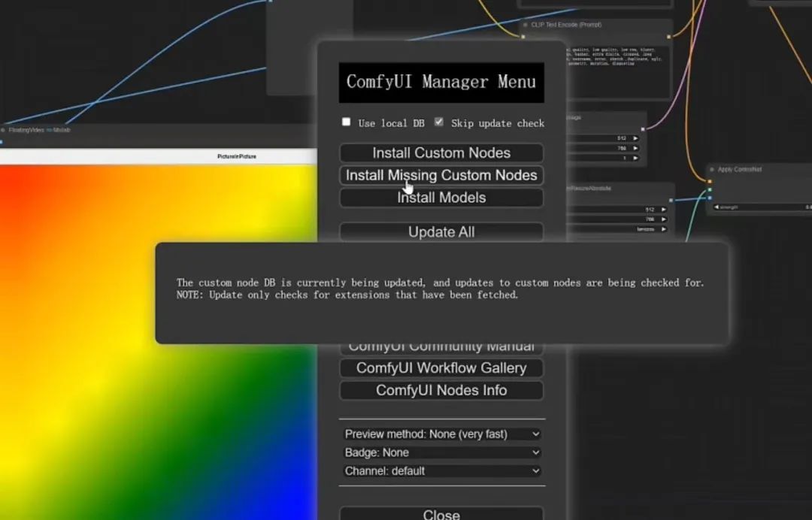The height and width of the screenshot is (520, 812).
Task: Click the CLIP Text Encode yellow input slot
Action: 523,37
